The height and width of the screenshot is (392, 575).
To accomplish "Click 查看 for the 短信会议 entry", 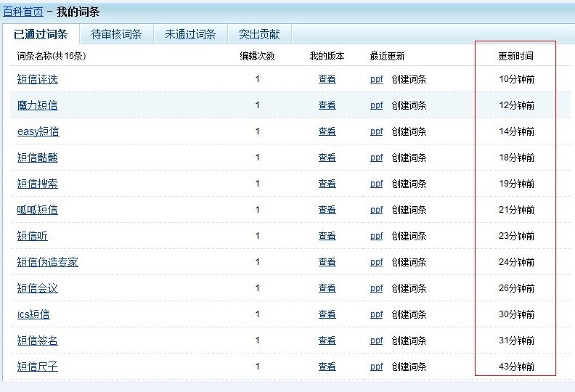I will tap(327, 288).
